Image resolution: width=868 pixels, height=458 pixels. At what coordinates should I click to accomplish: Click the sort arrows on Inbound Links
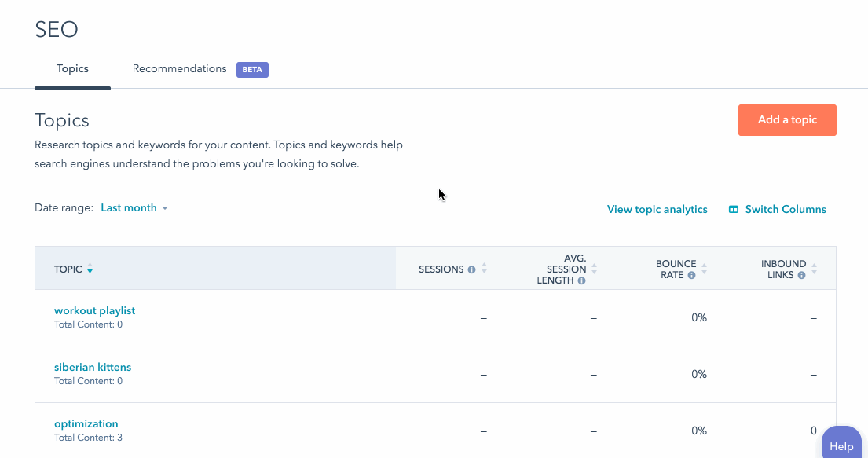click(813, 267)
